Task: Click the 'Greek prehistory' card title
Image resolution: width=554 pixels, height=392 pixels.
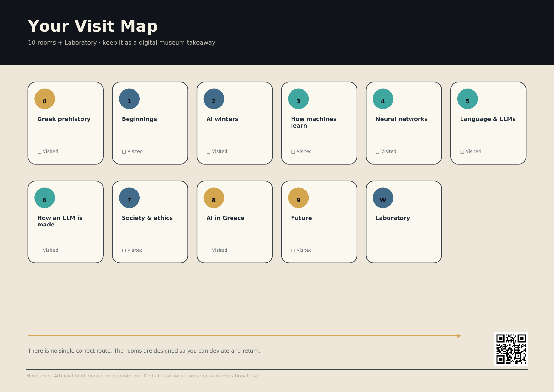Action: point(64,119)
